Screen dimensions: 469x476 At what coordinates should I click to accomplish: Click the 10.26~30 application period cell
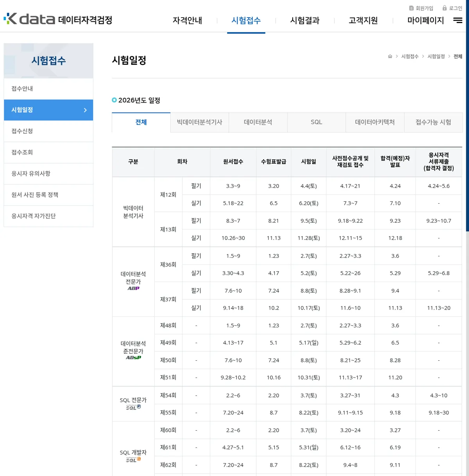(x=233, y=238)
